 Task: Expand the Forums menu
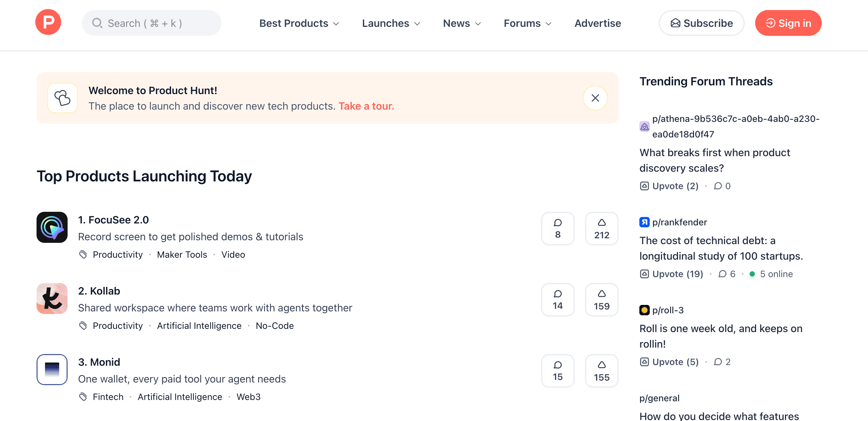pos(527,23)
